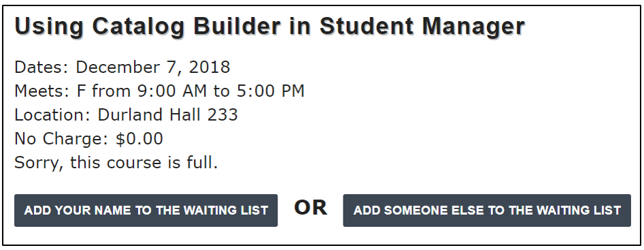
Task: Click the 9:00 AM start time
Action: coord(171,91)
